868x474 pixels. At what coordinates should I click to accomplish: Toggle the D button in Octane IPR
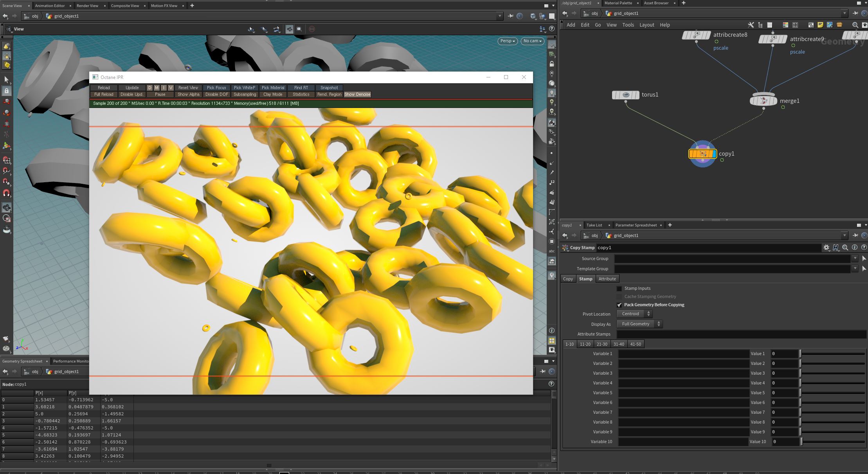pyautogui.click(x=149, y=88)
